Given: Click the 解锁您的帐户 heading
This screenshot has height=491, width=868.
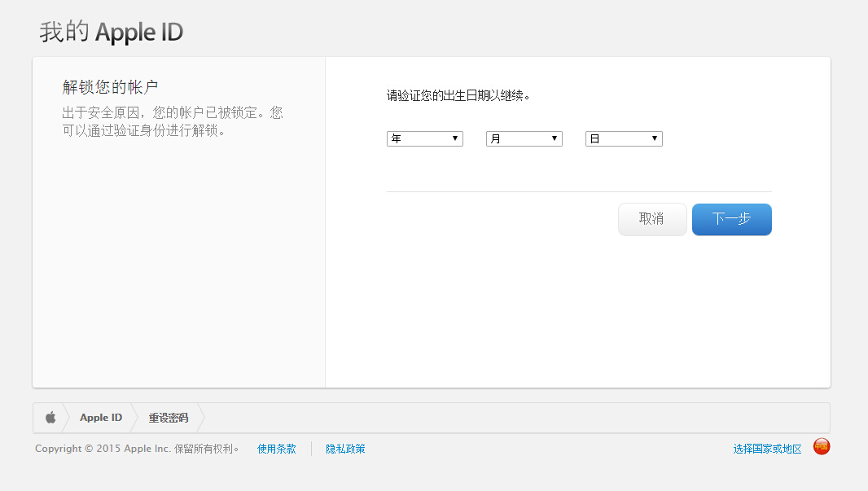Looking at the screenshot, I should tap(110, 87).
